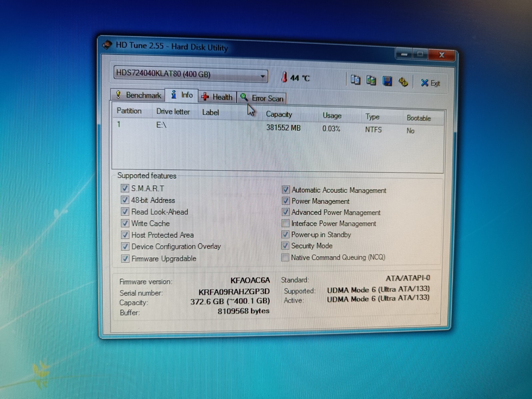Click the save screenshot floppy icon
Screen dimensions: 532x399
coord(387,81)
